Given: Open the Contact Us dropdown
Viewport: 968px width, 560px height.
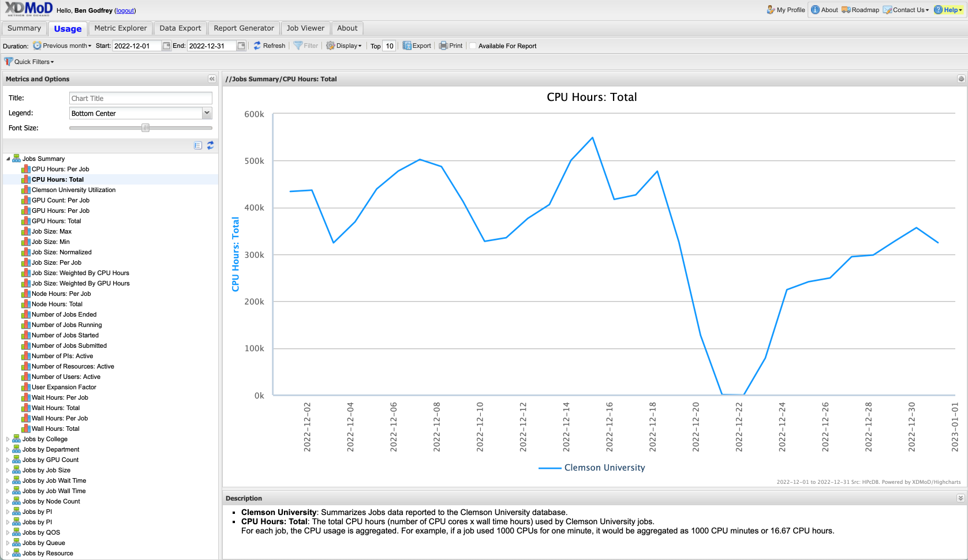Looking at the screenshot, I should click(906, 10).
